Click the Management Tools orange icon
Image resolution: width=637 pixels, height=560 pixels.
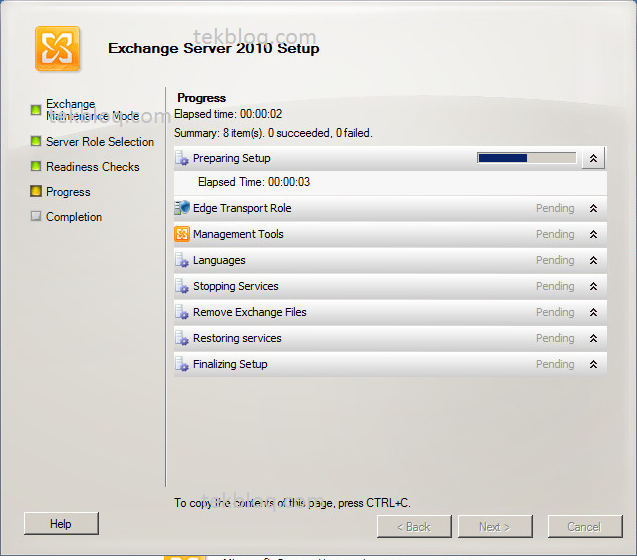pyautogui.click(x=182, y=234)
